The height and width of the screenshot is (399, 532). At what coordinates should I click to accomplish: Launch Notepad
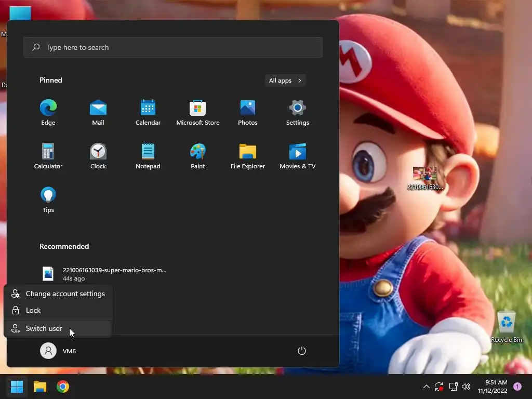[x=148, y=156]
